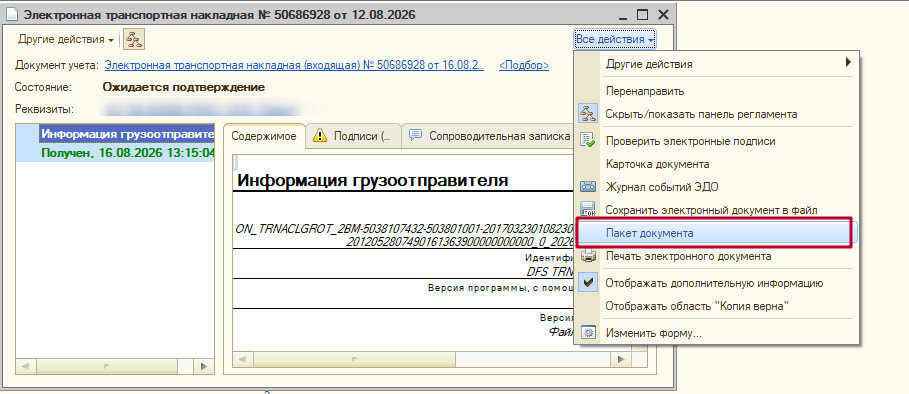Click the ON_TRNACLGROT file identifier text
The width and height of the screenshot is (909, 394).
tap(405, 235)
